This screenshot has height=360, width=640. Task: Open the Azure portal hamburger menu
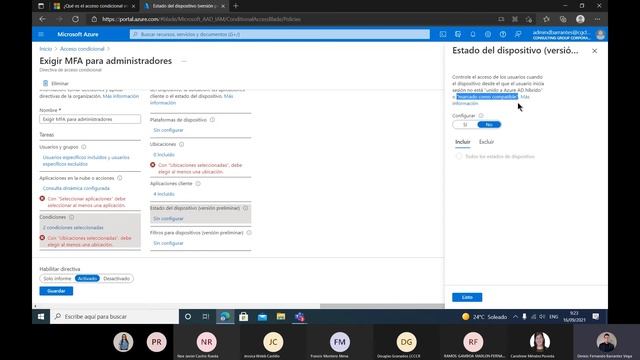tap(41, 34)
